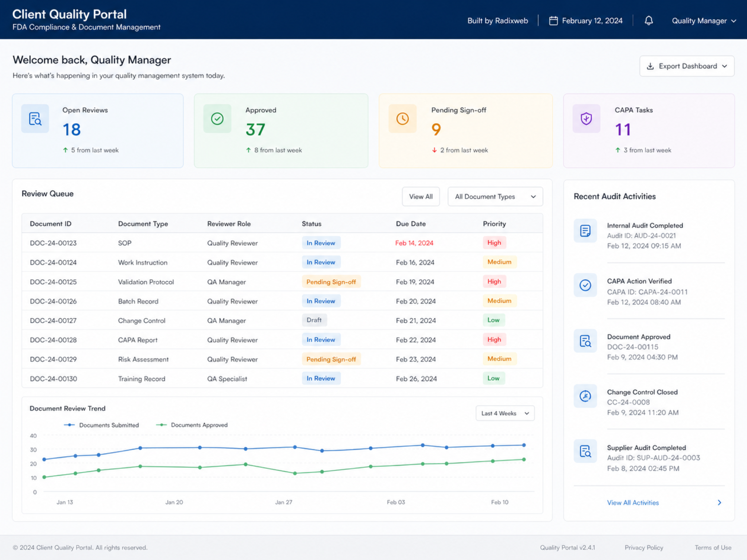The width and height of the screenshot is (747, 560).
Task: Click the CAPA Tasks shield icon
Action: coord(586,118)
